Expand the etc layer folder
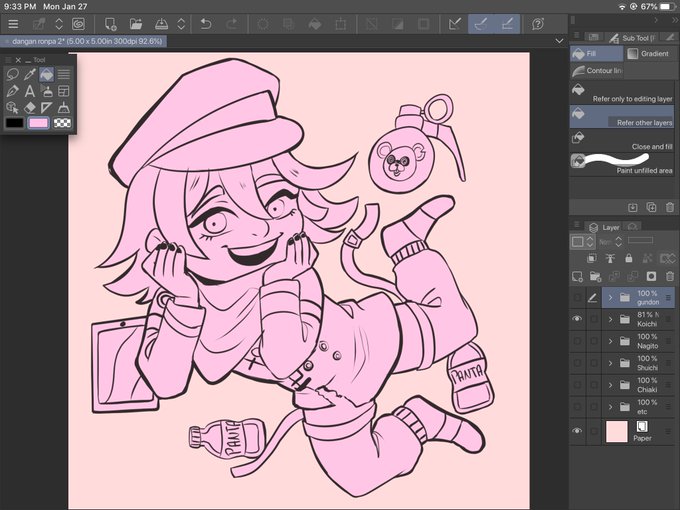This screenshot has height=510, width=680. (610, 407)
